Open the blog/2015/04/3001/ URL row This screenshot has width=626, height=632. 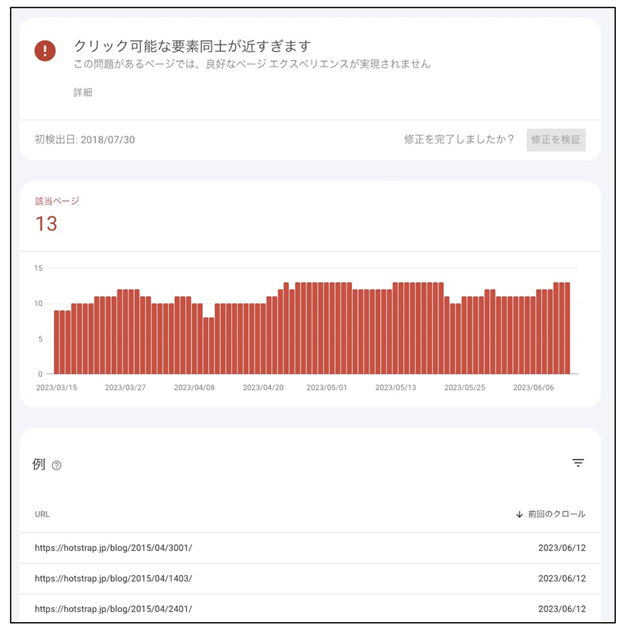coord(310,548)
